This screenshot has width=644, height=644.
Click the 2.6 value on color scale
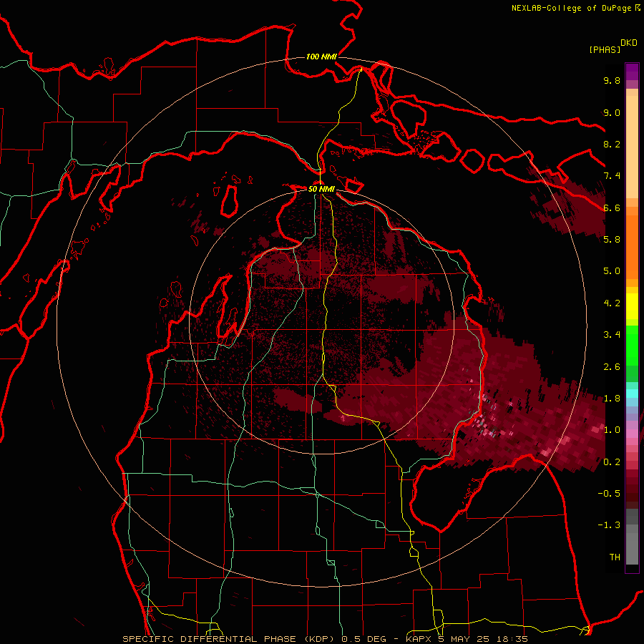[x=612, y=366]
